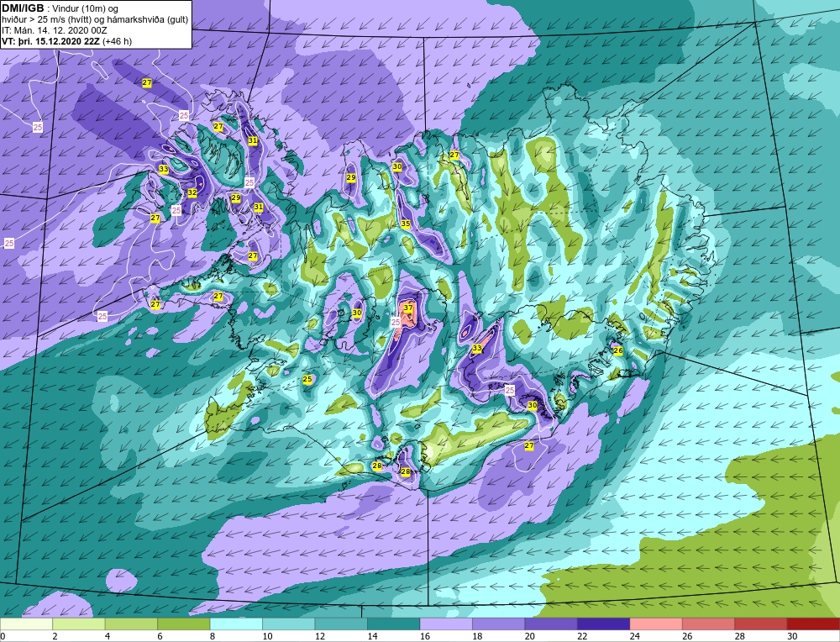Viewport: 840px width, 642px height.
Task: Click the 'Vindur (10m) og' header text
Action: click(x=87, y=9)
